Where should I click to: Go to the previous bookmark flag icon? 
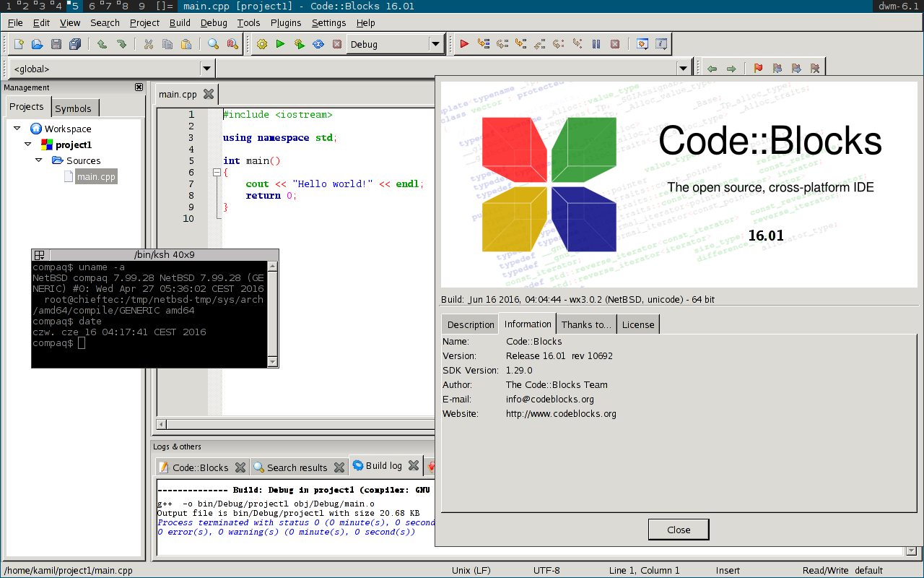(x=777, y=69)
